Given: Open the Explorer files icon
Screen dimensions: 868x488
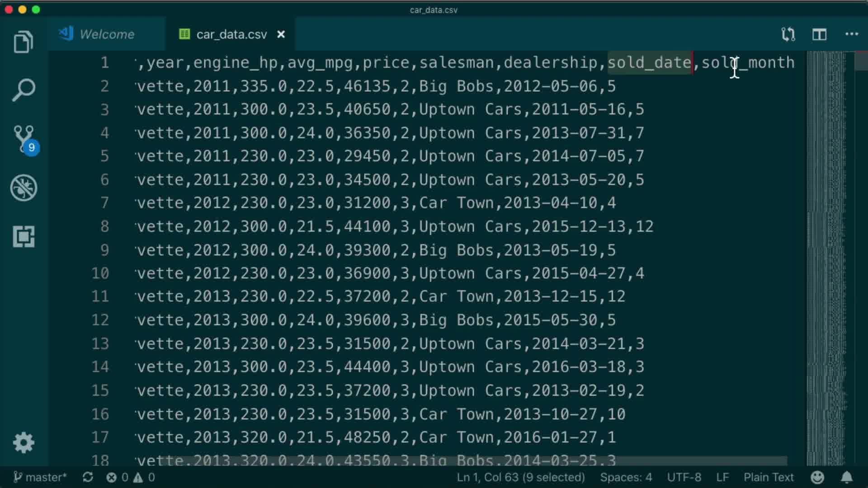Looking at the screenshot, I should click(24, 42).
